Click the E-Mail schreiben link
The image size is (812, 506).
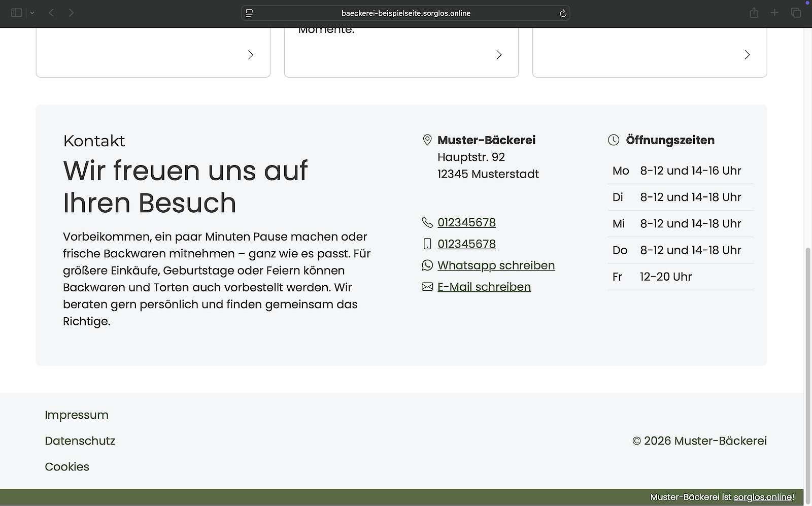point(484,287)
